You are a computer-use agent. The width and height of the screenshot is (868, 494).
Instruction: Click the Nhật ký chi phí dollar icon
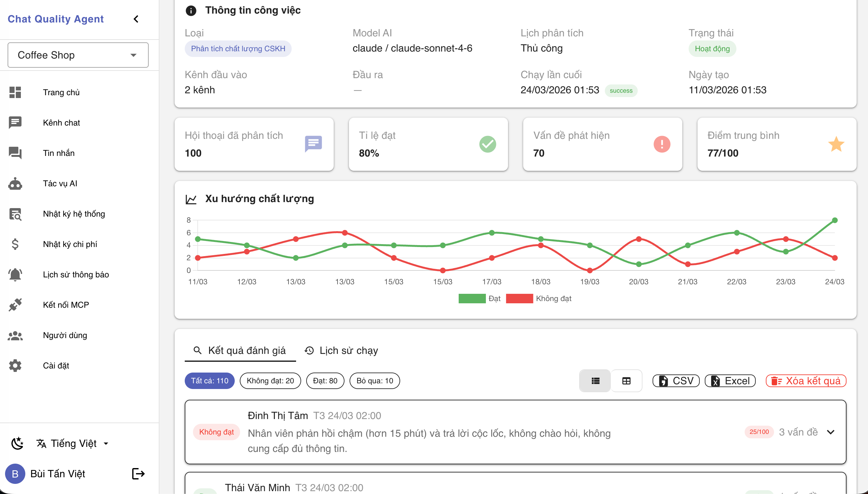click(15, 244)
